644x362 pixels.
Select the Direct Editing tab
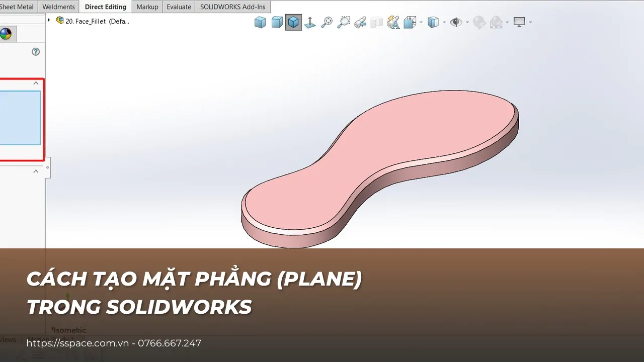(106, 7)
